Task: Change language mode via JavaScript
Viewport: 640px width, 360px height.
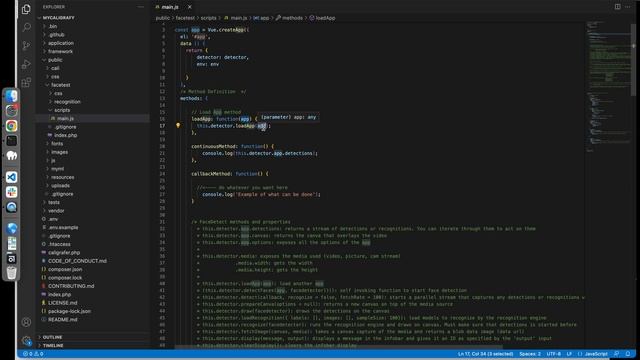Action: [596, 354]
